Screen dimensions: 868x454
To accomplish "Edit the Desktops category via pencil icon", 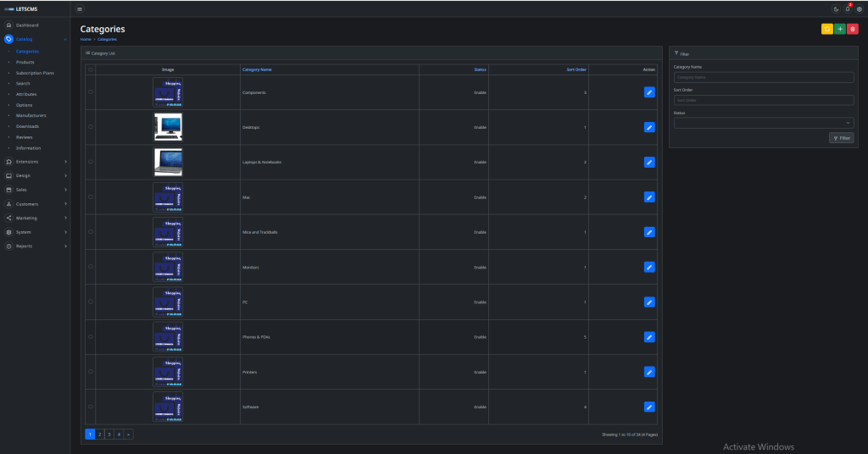I will 649,127.
